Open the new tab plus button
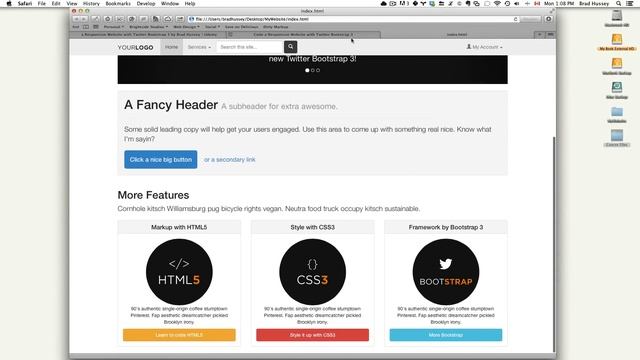Screen dimensions: 640x360 coord(540,35)
